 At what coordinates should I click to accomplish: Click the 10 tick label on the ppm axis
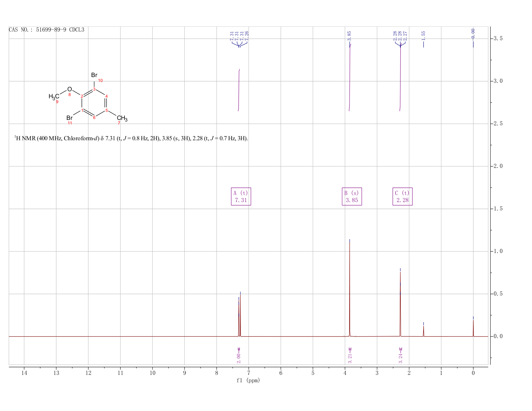pos(153,373)
